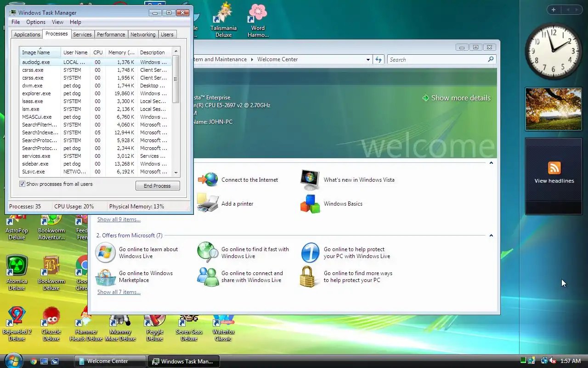Click the Show all 9 items link

119,219
